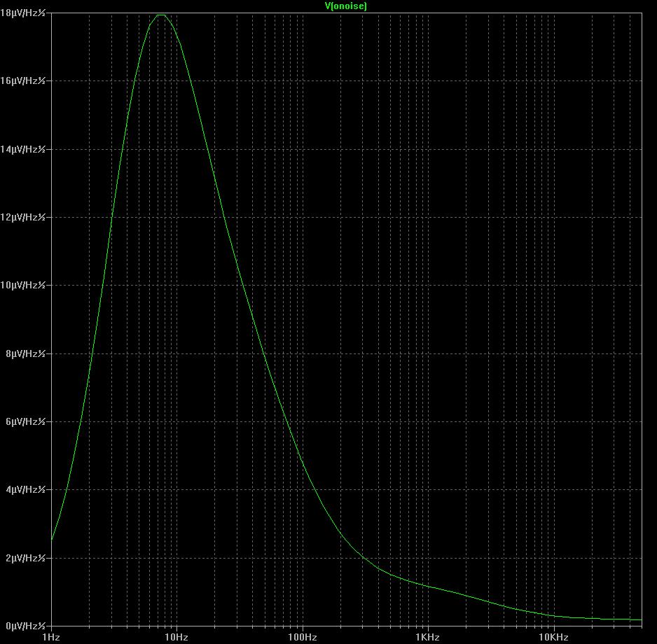The width and height of the screenshot is (657, 644).
Task: Click the 100Hz frequency axis label
Action: pyautogui.click(x=302, y=637)
